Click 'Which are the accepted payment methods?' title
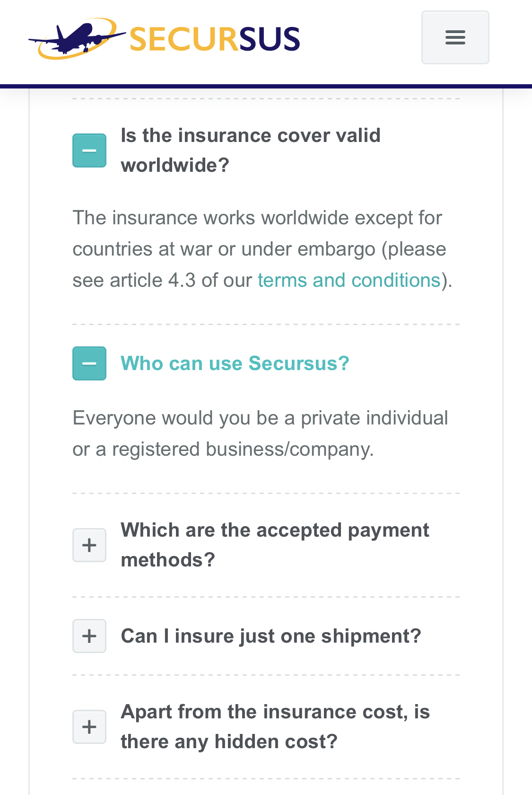Image resolution: width=532 pixels, height=795 pixels. point(275,545)
